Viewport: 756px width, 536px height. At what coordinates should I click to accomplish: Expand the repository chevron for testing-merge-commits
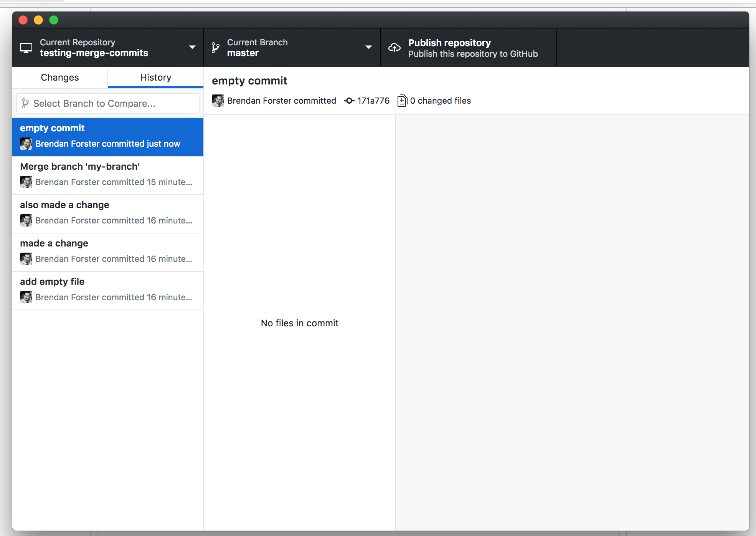click(192, 47)
